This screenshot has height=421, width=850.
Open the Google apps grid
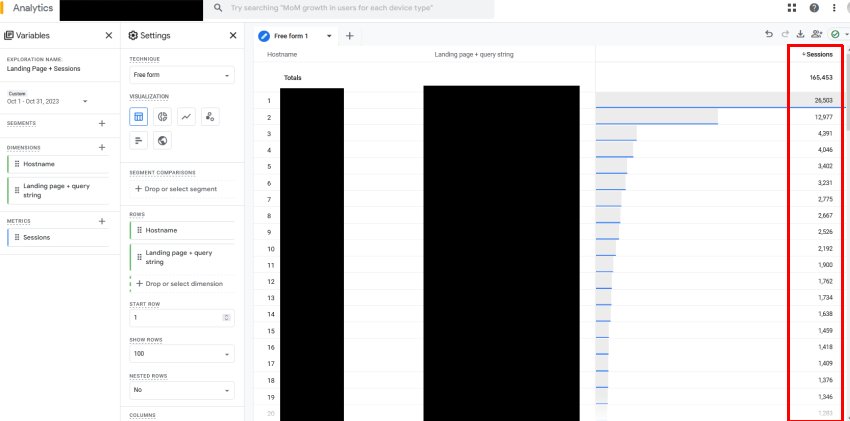tap(793, 8)
